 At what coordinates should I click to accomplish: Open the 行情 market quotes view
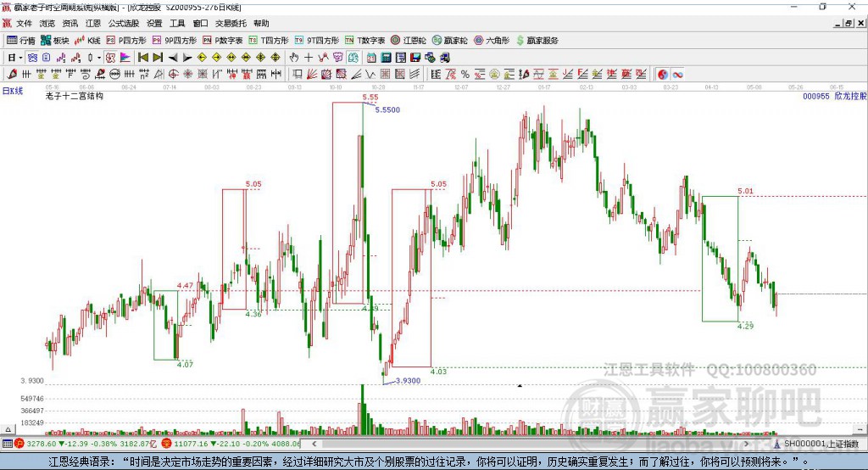click(21, 41)
